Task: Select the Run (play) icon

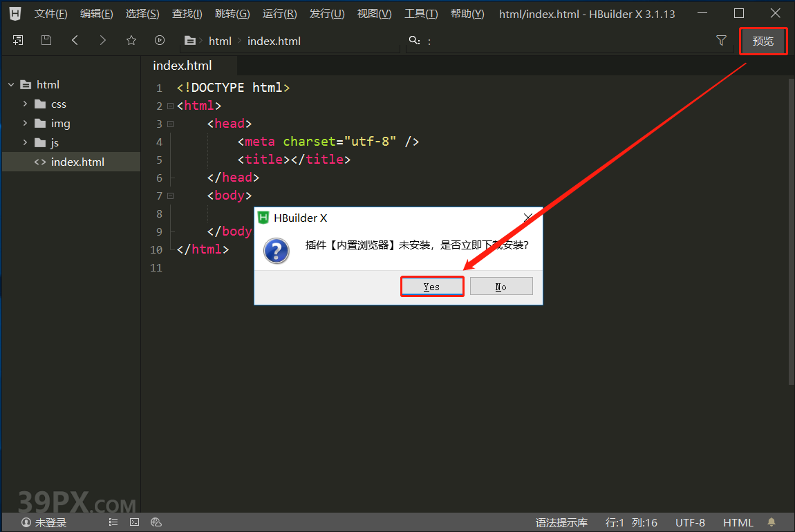Action: [159, 40]
